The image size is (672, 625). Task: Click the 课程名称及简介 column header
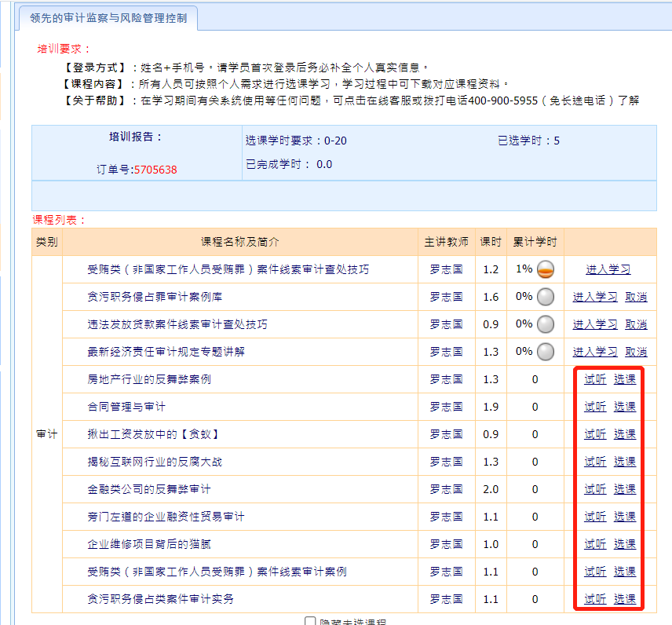[240, 242]
